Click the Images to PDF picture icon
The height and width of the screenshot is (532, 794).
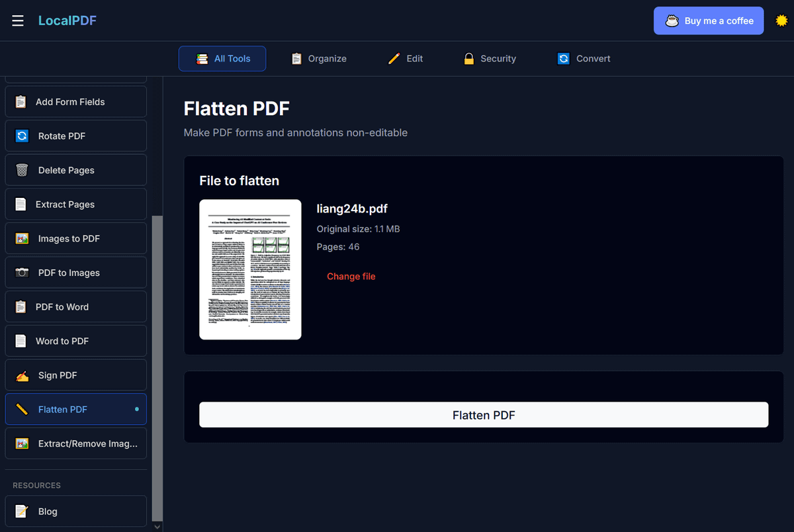[22, 238]
